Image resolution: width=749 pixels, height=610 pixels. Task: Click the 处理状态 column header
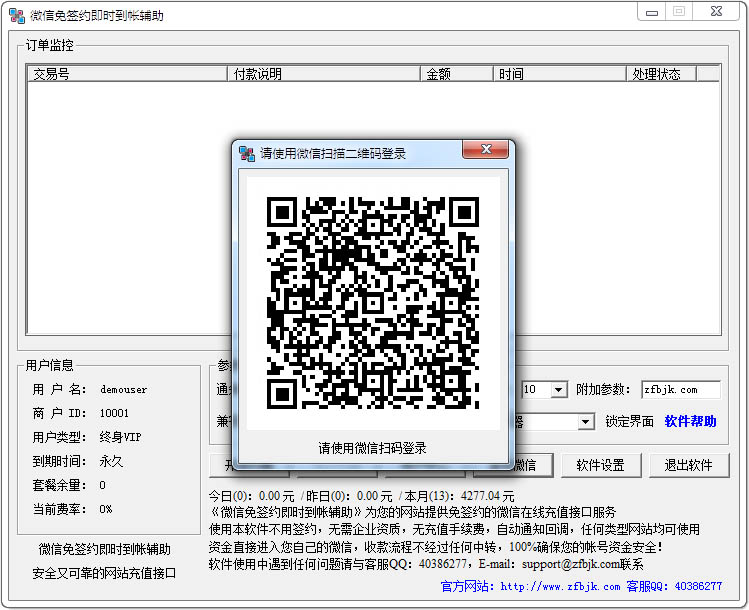(661, 74)
